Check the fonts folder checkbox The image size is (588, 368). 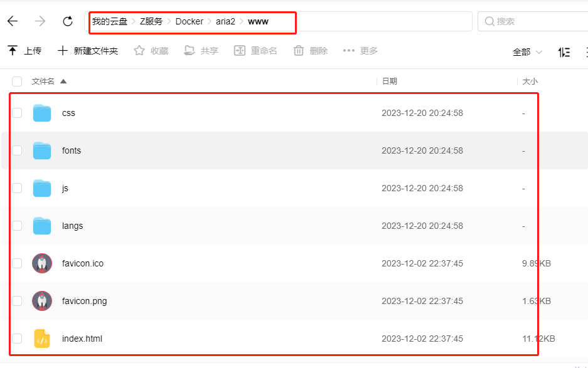tap(17, 150)
